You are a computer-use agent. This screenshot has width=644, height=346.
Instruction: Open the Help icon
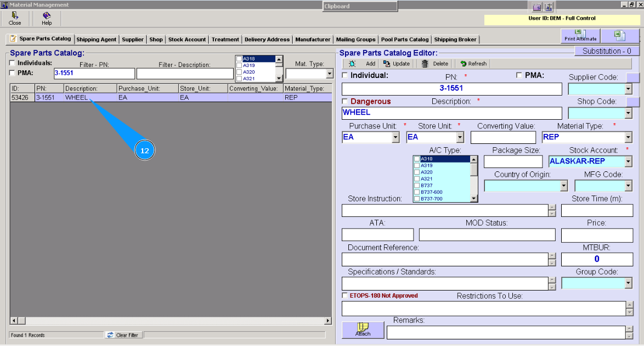pyautogui.click(x=47, y=16)
